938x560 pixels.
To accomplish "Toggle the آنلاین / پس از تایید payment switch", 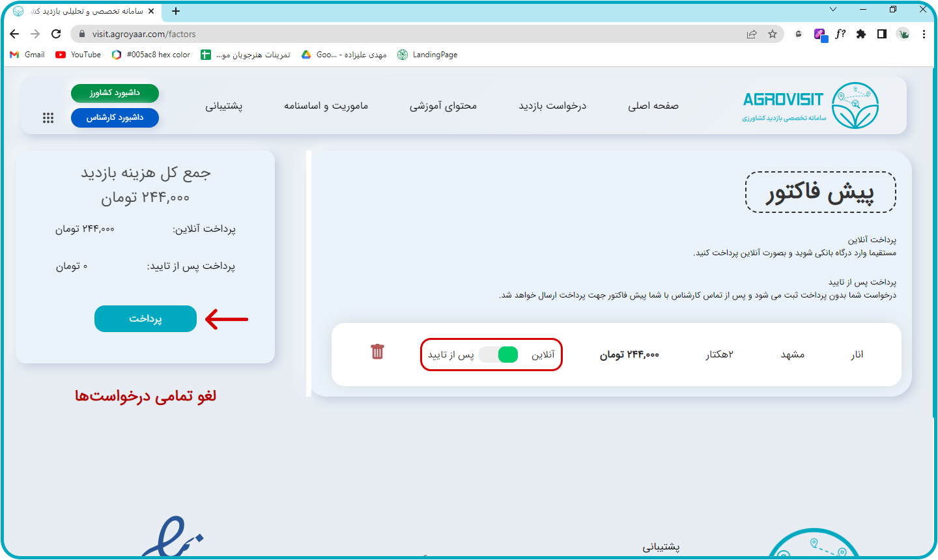I will (498, 354).
